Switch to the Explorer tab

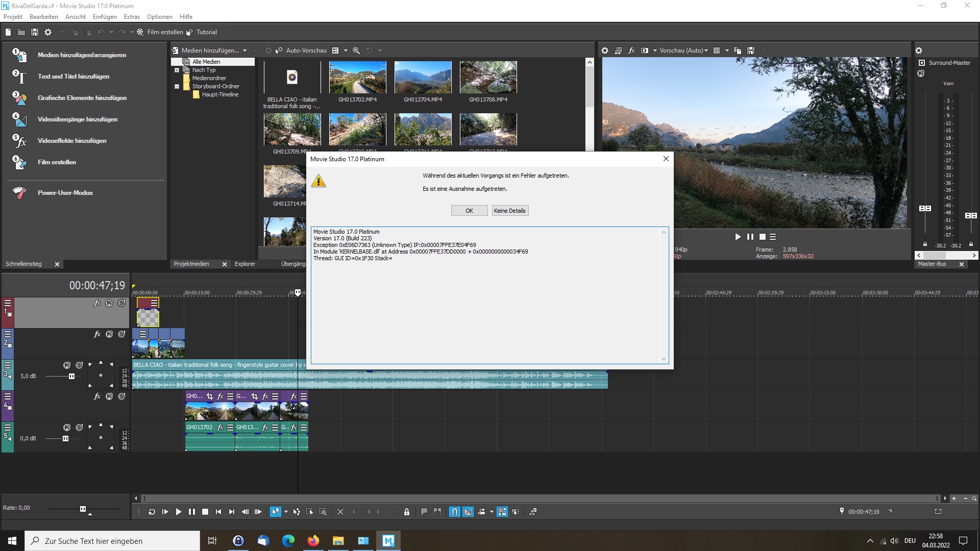pos(244,264)
